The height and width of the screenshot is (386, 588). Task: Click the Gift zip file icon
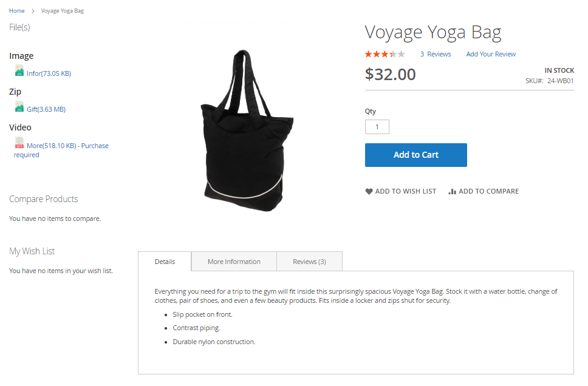coord(19,107)
